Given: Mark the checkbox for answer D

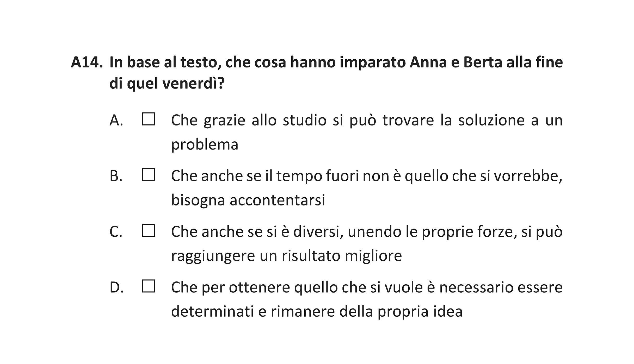Looking at the screenshot, I should coord(149,286).
